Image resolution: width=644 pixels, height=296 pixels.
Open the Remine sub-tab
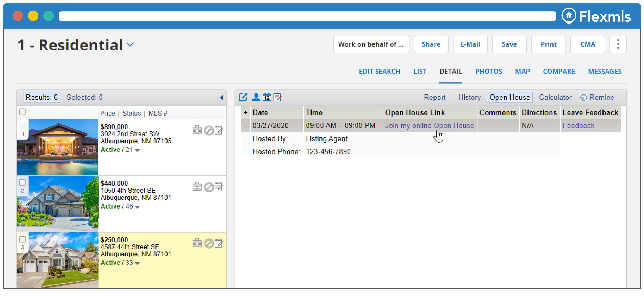click(x=597, y=97)
